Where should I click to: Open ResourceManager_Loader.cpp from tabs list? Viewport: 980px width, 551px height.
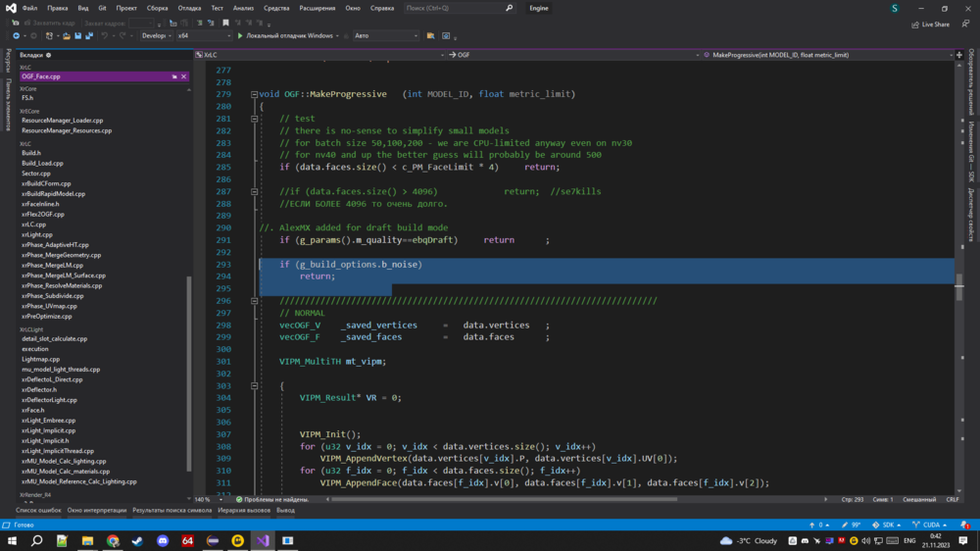pos(62,121)
